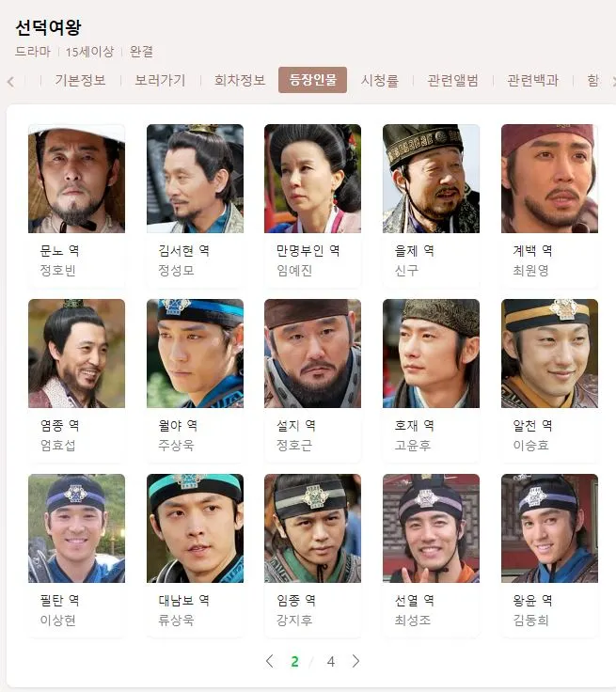Click actor name 김동희
Screen dimensions: 616x692
coord(530,620)
